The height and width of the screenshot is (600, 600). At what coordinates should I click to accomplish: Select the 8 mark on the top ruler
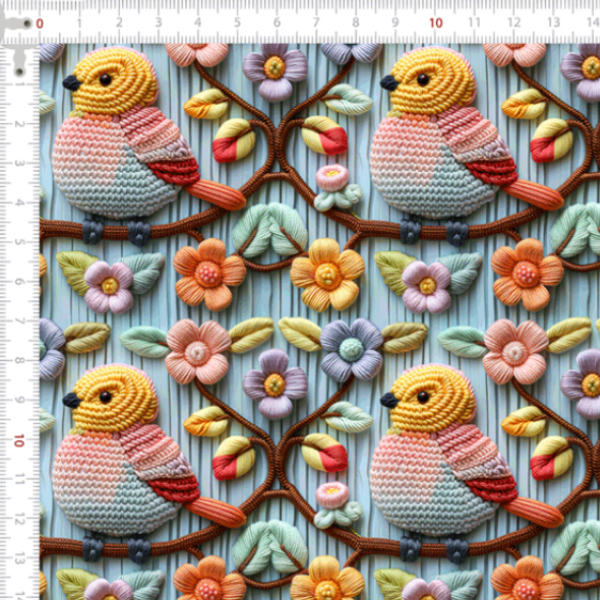coord(356,22)
